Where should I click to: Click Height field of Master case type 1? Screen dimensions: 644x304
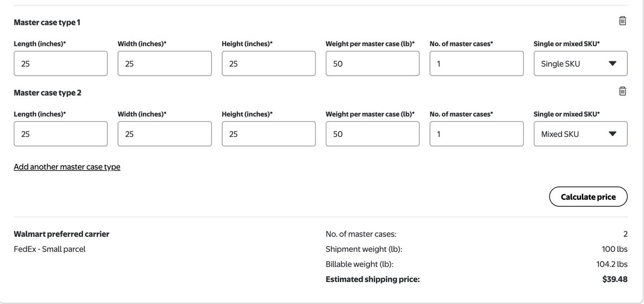tap(268, 63)
